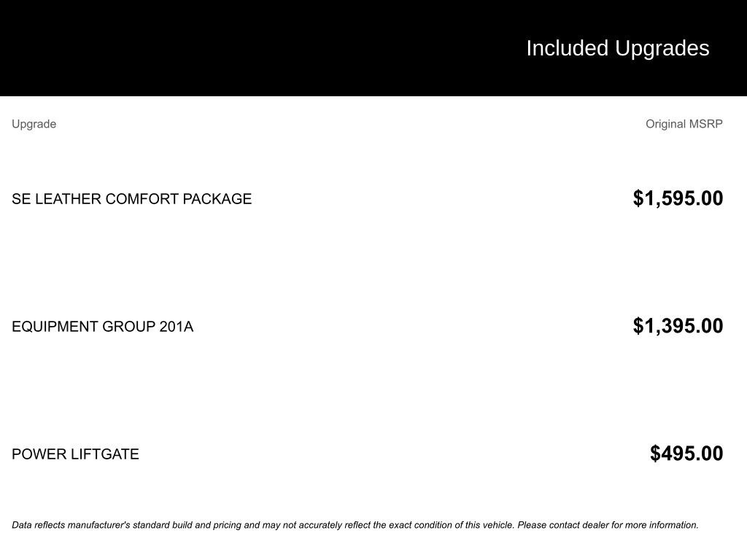Screen dimensions: 747x560
Task: Click the Upgrade column header
Action: pyautogui.click(x=34, y=124)
